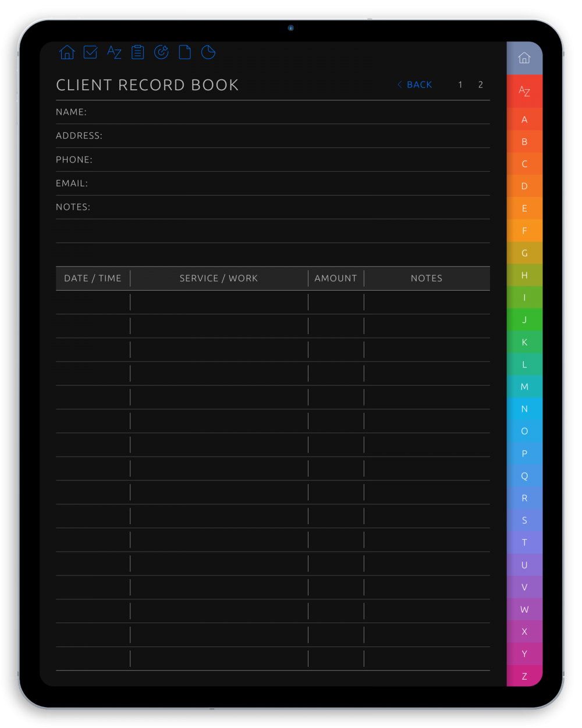The height and width of the screenshot is (728, 582).
Task: Select page 1 of the client record
Action: click(460, 84)
